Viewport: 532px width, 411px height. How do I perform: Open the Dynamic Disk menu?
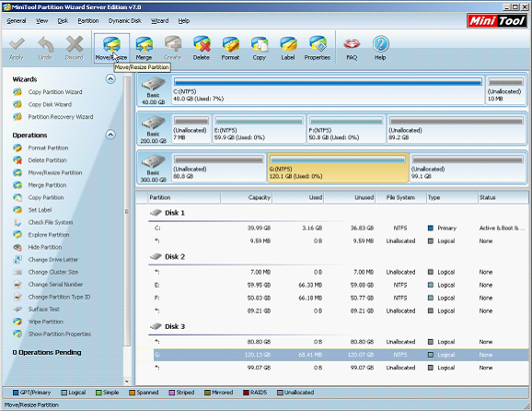125,20
